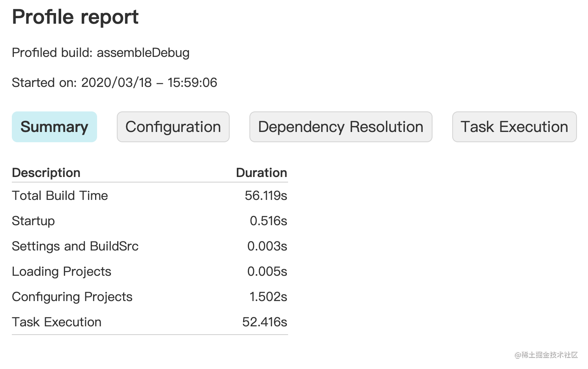Click the 52.416s task execution duration
The height and width of the screenshot is (369, 588).
[265, 322]
